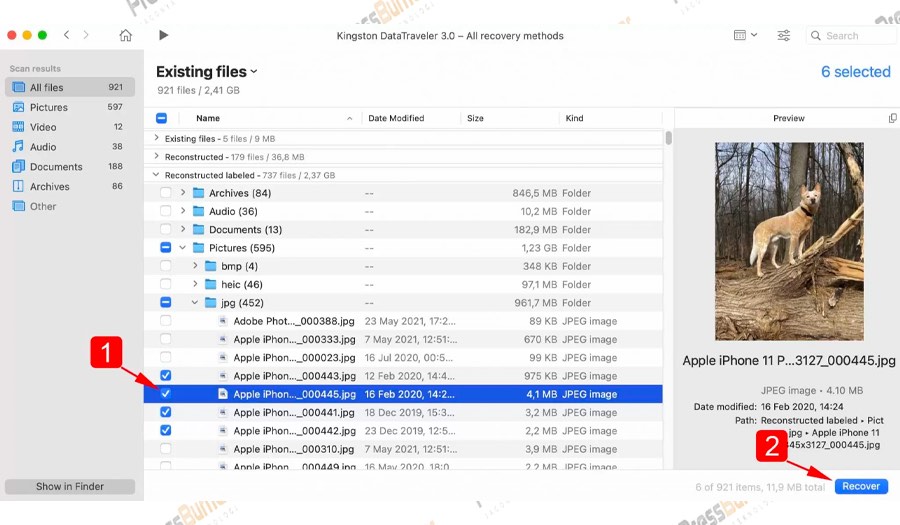
Task: Open the filter settings sliders icon
Action: coord(784,36)
